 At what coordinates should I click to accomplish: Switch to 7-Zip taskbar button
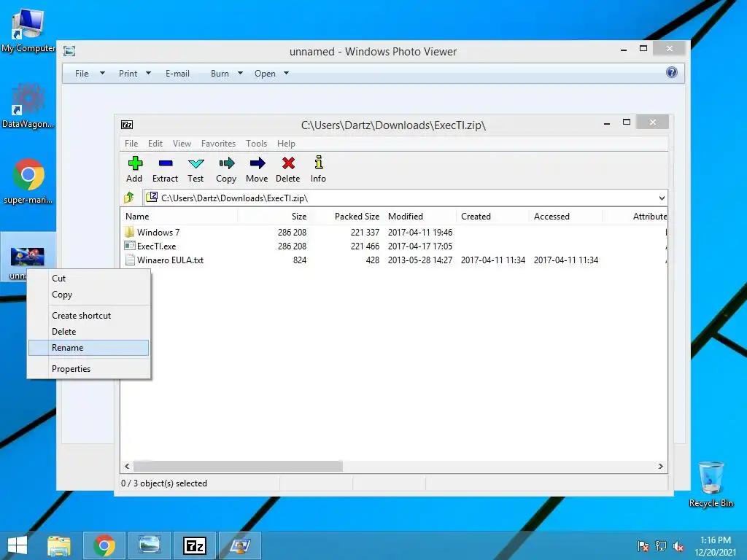195,545
